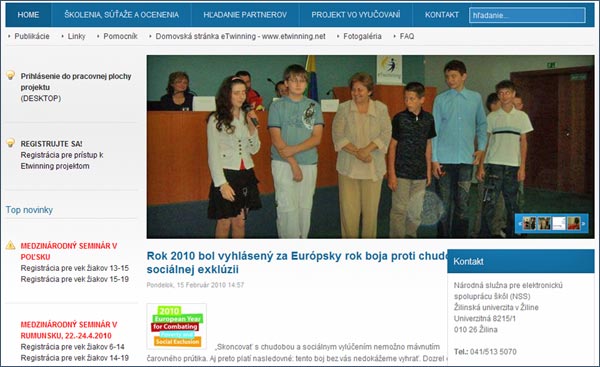The height and width of the screenshot is (367, 600).
Task: Click the previous arrow in the slideshow thumbnail strip
Action: point(520,223)
